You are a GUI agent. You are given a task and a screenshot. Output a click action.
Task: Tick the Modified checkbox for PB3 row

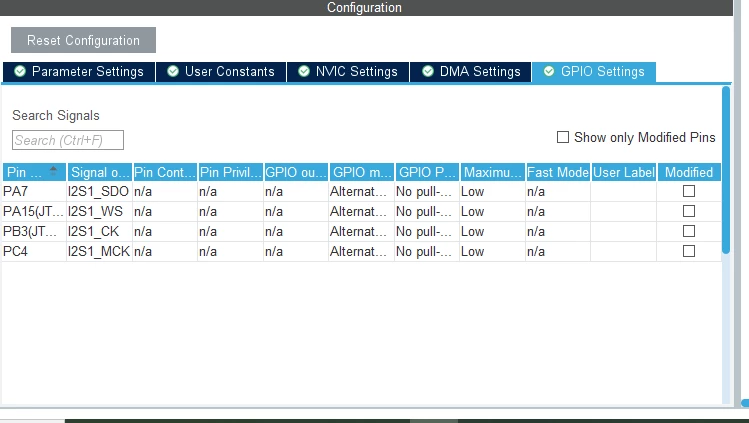[689, 231]
